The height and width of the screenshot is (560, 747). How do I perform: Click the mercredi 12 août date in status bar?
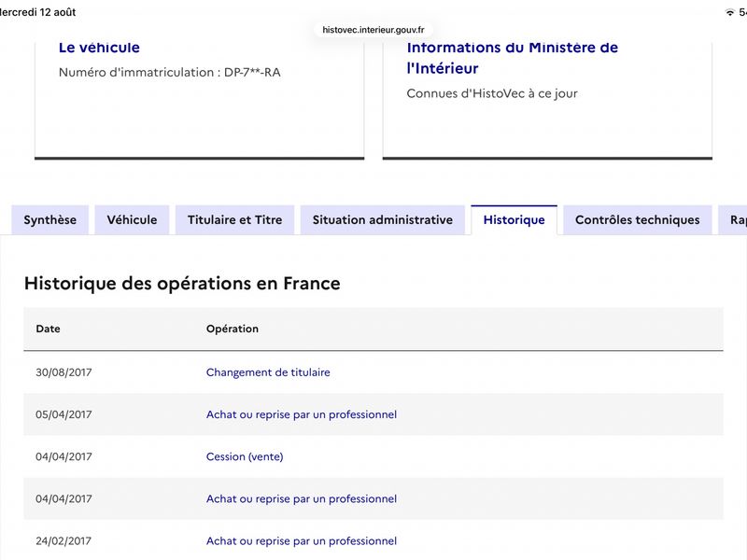click(x=38, y=12)
